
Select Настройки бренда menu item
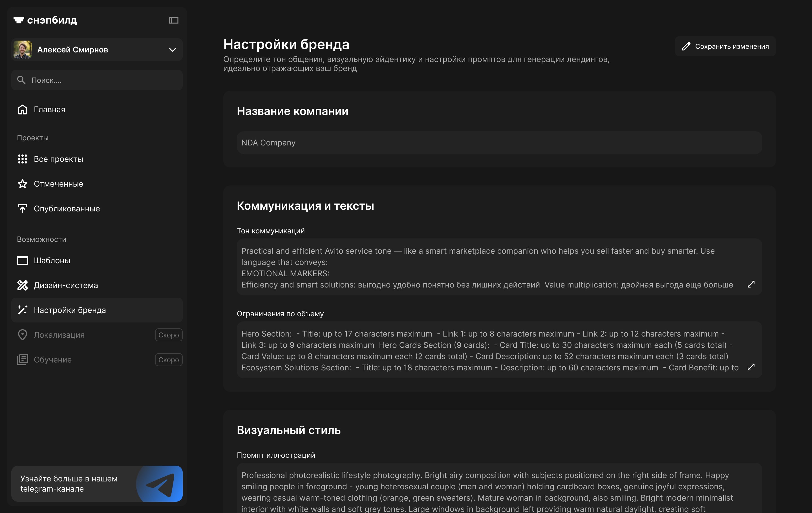(70, 310)
